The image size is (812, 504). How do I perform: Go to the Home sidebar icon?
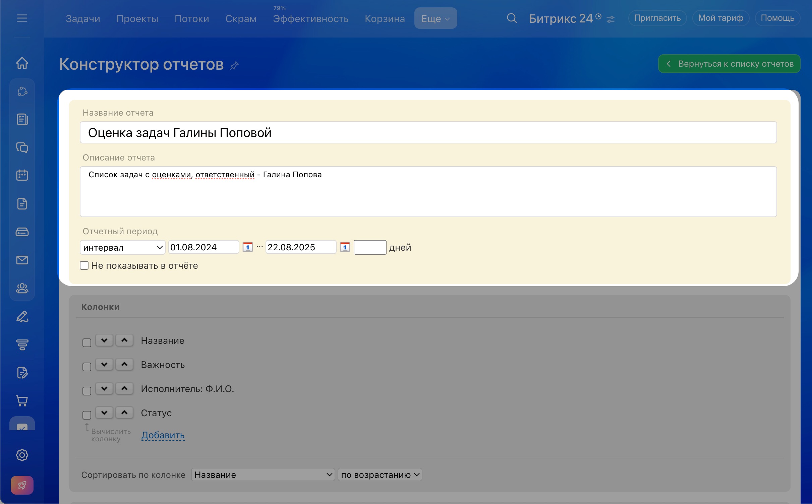22,63
